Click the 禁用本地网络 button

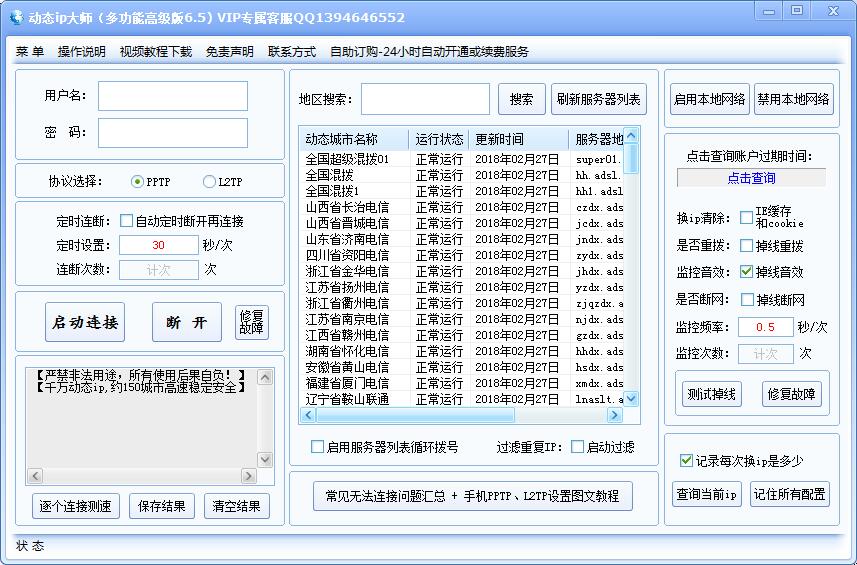[794, 99]
